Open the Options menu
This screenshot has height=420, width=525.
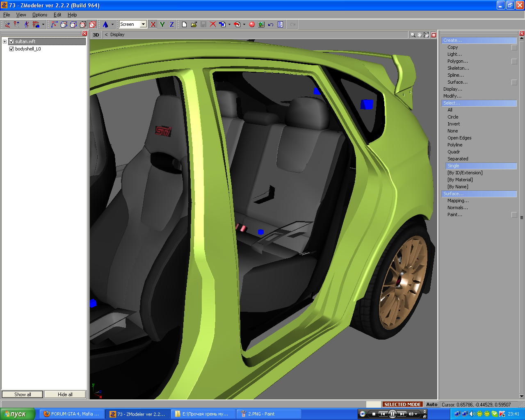(40, 15)
